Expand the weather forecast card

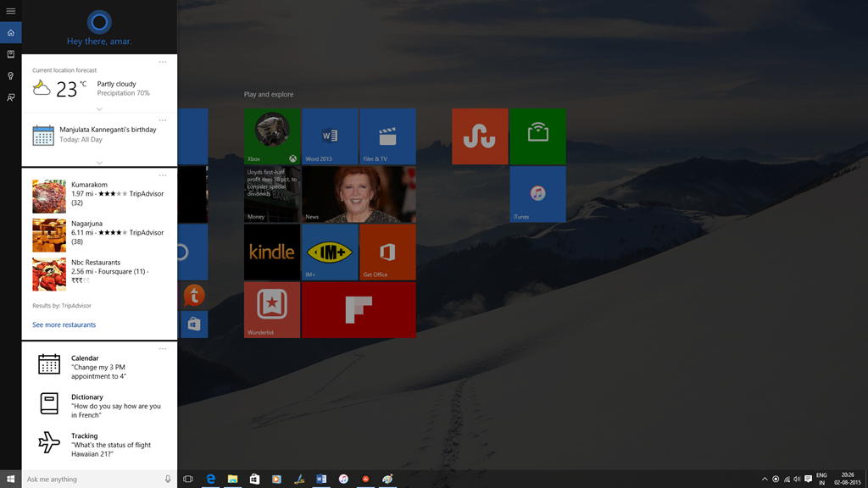[x=99, y=109]
